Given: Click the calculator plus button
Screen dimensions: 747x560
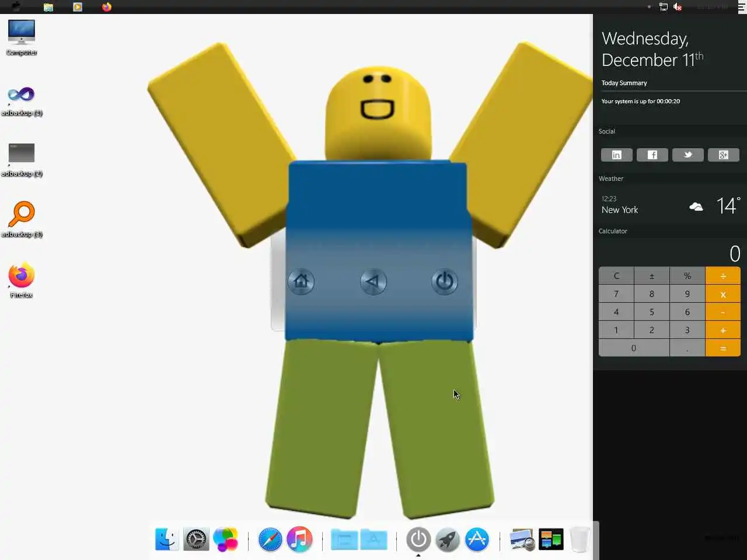Looking at the screenshot, I should pos(723,330).
